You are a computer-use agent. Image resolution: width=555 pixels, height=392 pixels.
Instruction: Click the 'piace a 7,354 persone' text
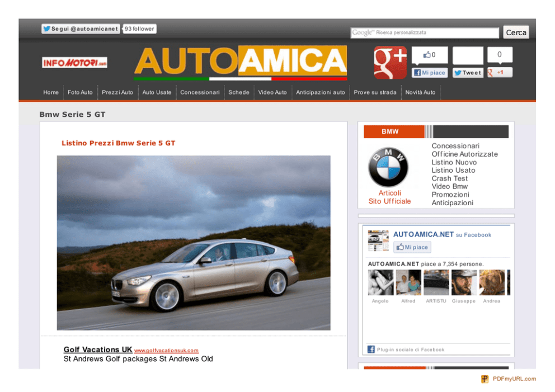click(453, 264)
